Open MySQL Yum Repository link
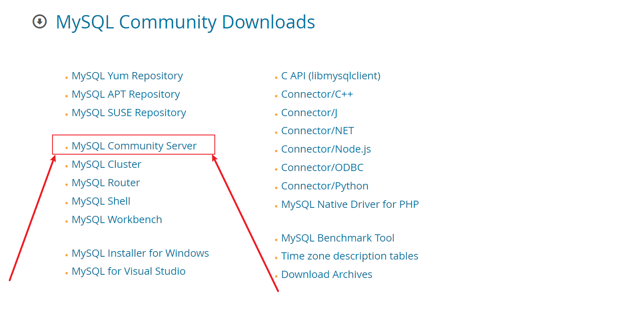Image resolution: width=644 pixels, height=312 pixels. (x=127, y=76)
